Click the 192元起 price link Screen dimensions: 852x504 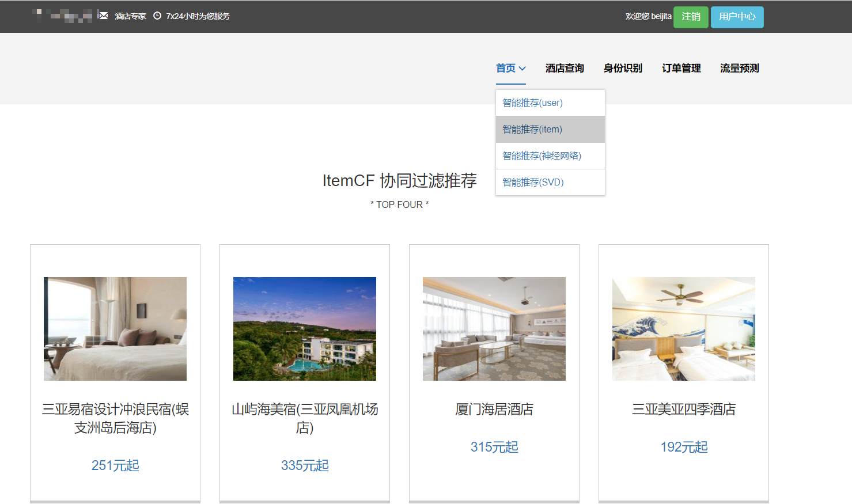684,447
